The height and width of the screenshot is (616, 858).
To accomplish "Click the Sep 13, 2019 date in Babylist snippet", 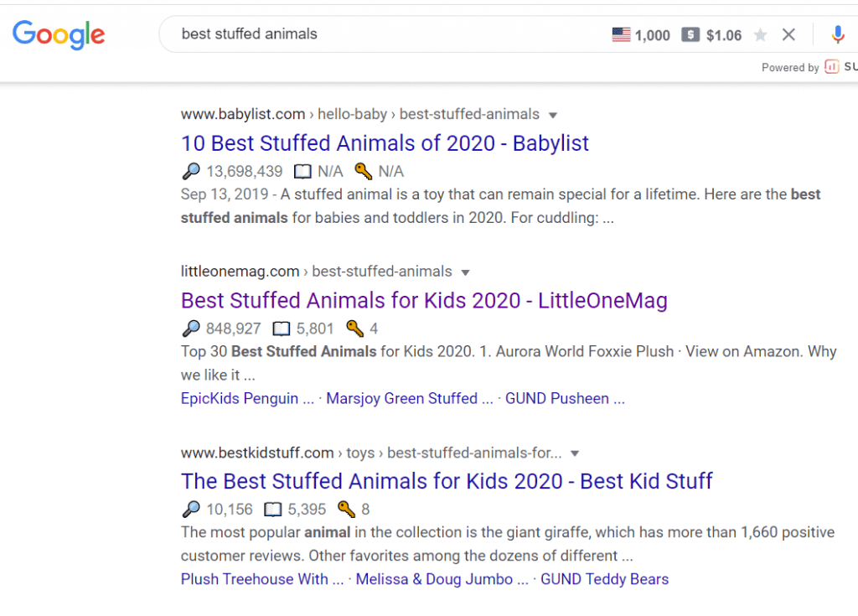I will point(225,194).
